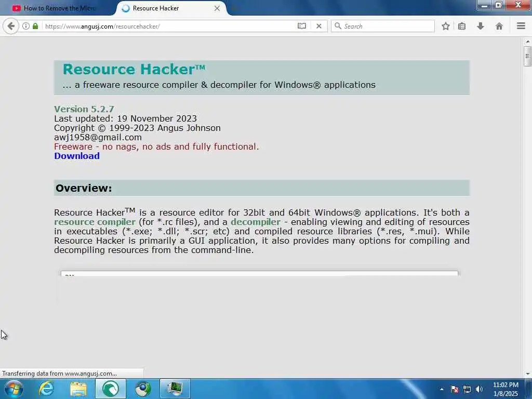
Task: Click the green secure padlock icon
Action: pos(35,26)
